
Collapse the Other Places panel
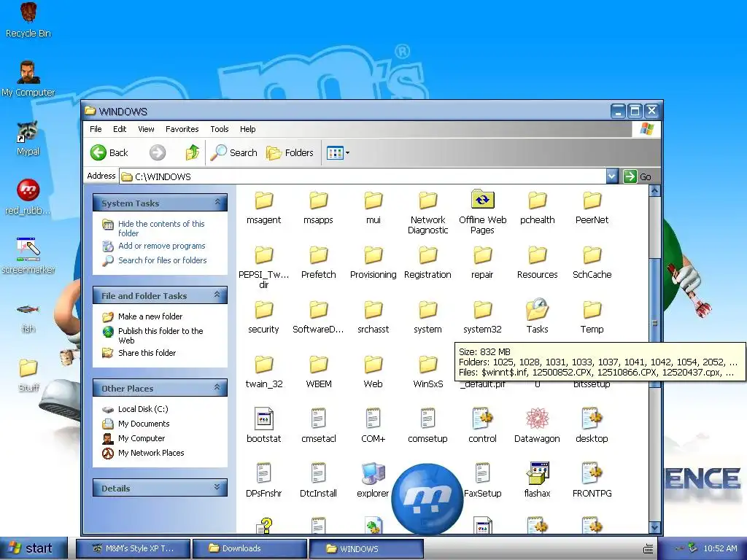click(x=217, y=387)
